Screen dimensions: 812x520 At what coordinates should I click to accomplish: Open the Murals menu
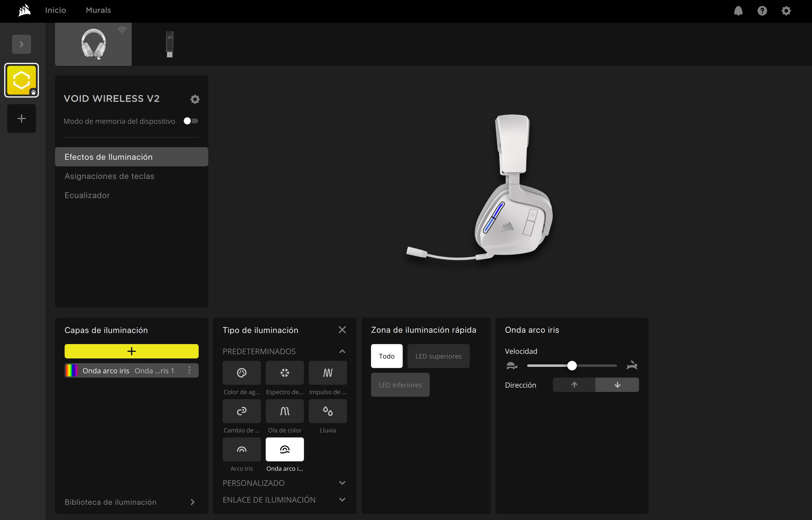98,10
